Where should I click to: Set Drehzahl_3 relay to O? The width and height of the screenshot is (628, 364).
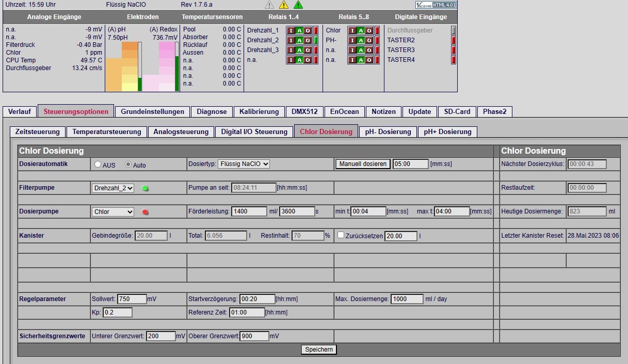click(x=308, y=50)
